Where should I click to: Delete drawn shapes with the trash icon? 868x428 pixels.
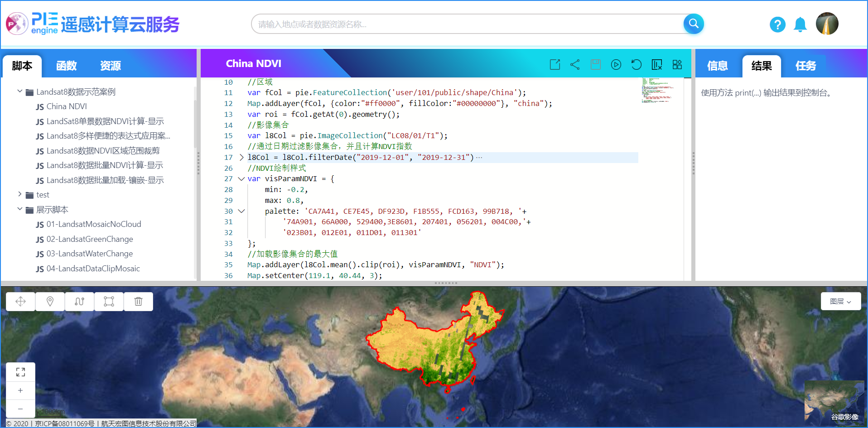coord(138,302)
